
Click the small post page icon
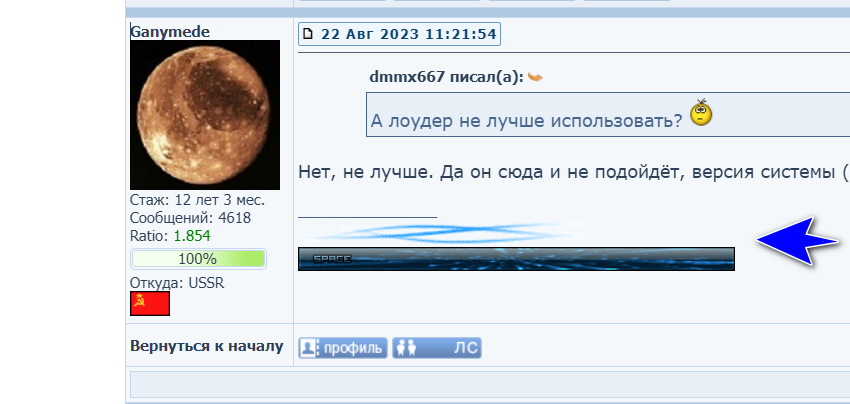click(308, 34)
